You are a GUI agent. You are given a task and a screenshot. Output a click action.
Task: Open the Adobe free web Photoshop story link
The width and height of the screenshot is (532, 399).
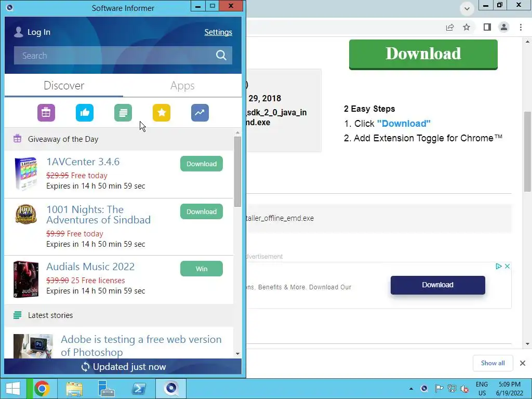pyautogui.click(x=141, y=345)
